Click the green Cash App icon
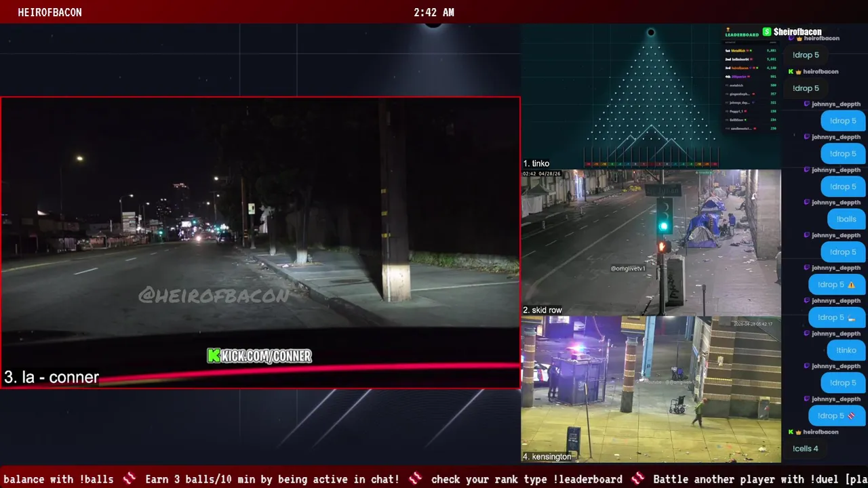Image resolution: width=868 pixels, height=488 pixels. [x=767, y=32]
